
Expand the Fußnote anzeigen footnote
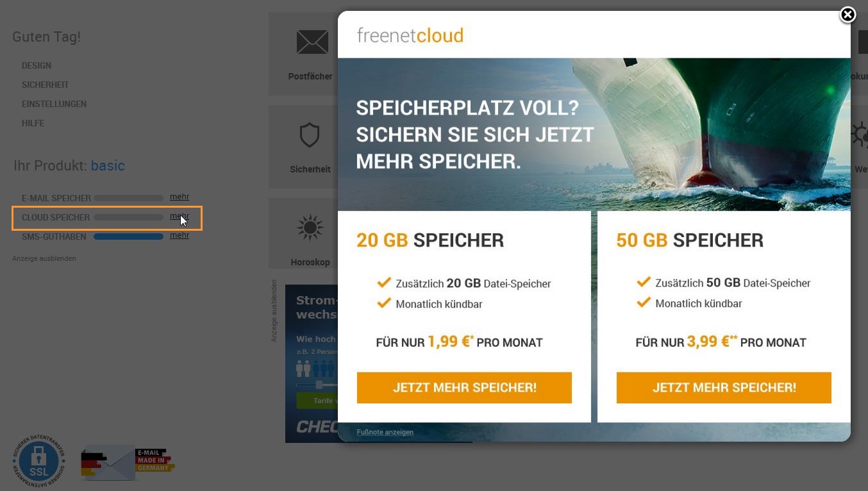point(385,432)
